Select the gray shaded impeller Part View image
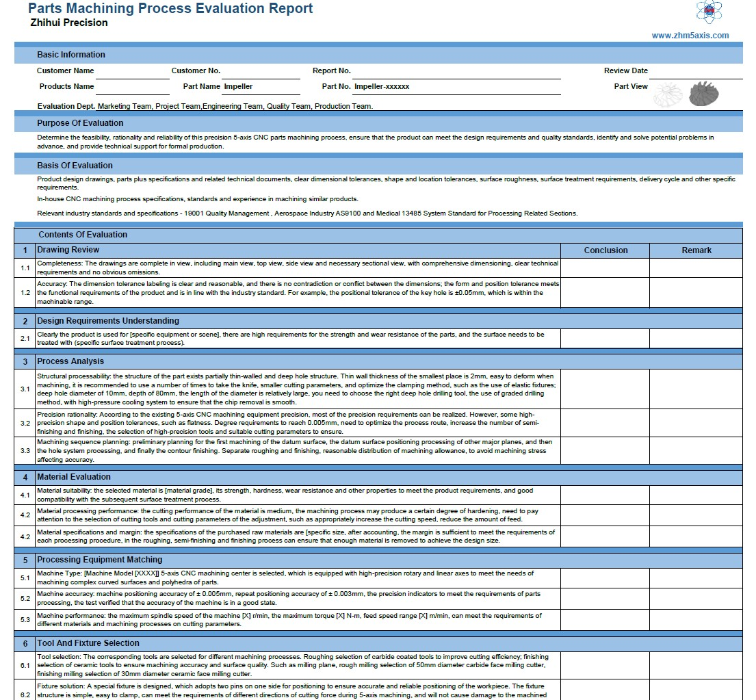This screenshot has width=756, height=700. [705, 92]
